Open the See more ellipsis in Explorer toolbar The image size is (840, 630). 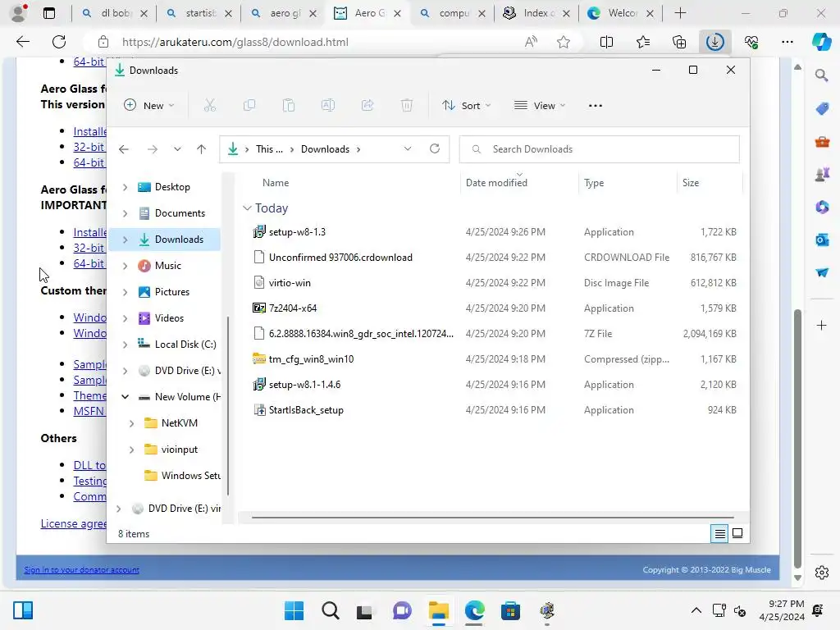596,106
